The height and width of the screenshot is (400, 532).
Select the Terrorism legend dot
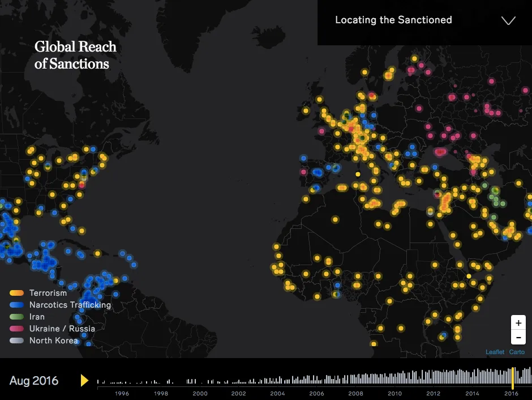[16, 293]
